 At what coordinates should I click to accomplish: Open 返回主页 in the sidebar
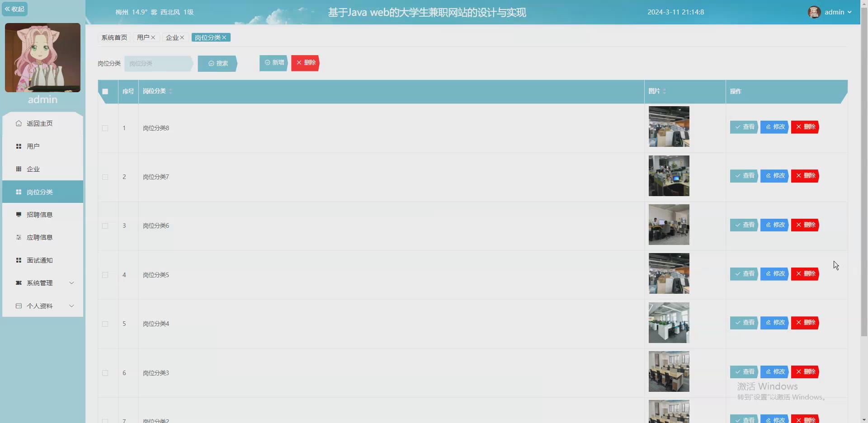click(42, 123)
